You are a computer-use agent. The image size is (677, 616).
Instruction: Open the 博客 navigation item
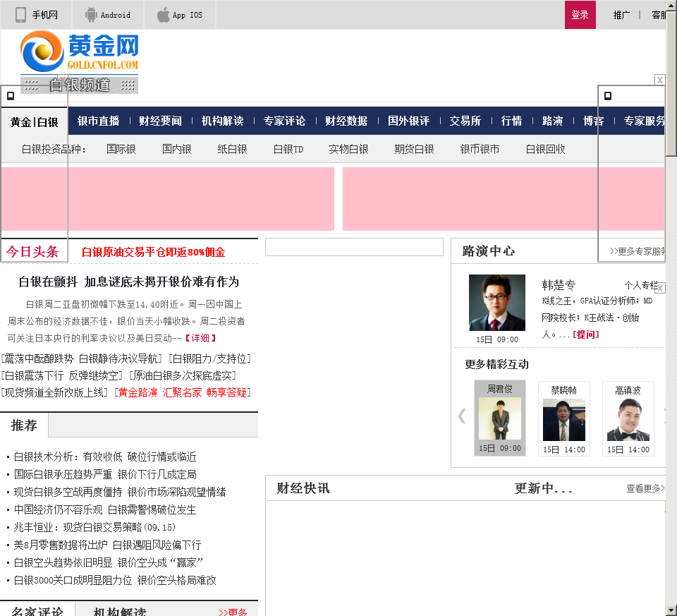tap(593, 121)
